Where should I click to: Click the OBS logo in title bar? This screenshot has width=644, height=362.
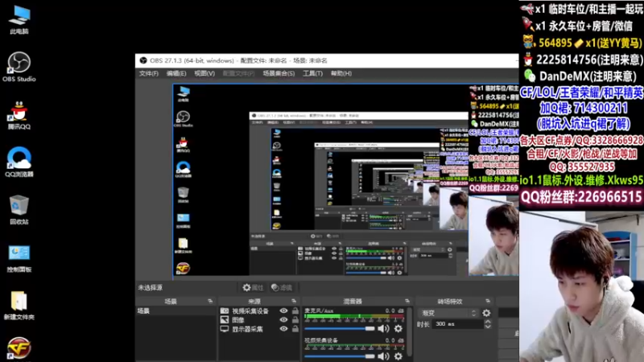coord(143,60)
